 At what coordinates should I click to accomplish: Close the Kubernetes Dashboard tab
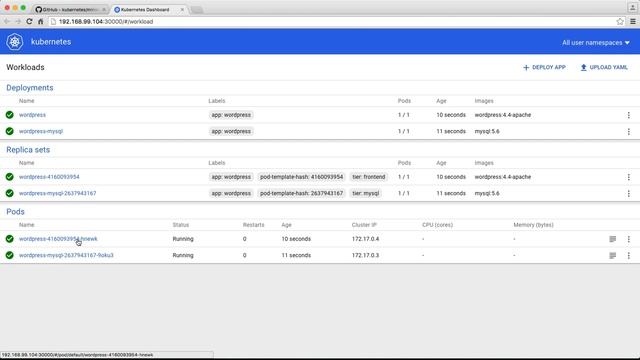pyautogui.click(x=182, y=9)
